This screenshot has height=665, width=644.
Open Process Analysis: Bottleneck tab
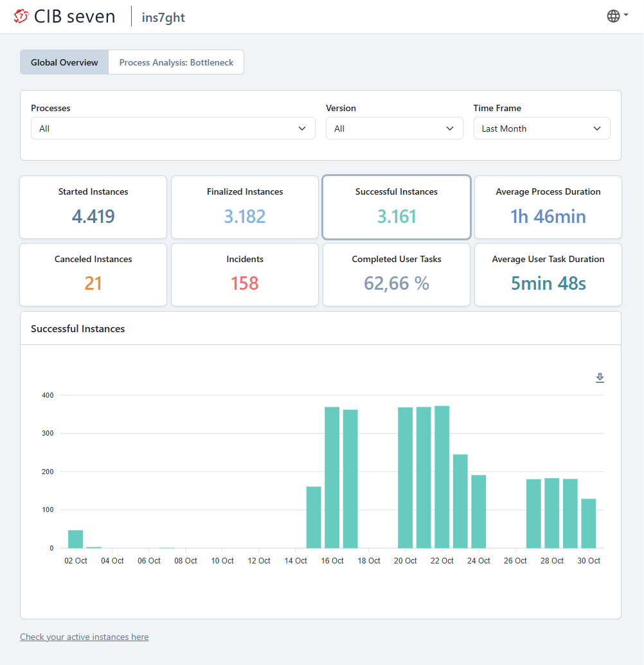tap(176, 62)
